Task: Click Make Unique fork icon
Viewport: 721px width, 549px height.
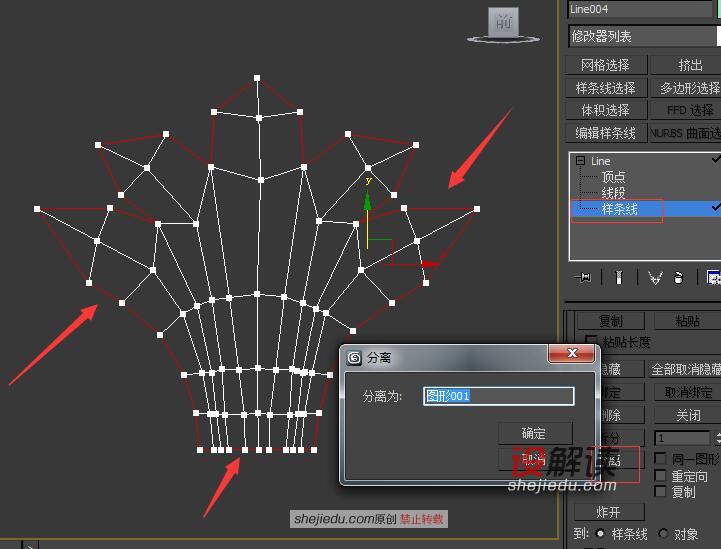Action: point(655,278)
